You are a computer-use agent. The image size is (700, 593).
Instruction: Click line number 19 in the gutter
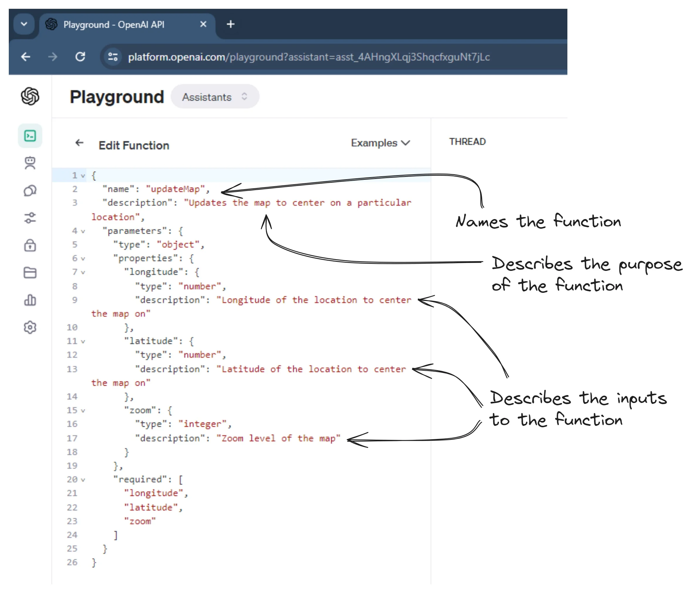click(x=72, y=466)
